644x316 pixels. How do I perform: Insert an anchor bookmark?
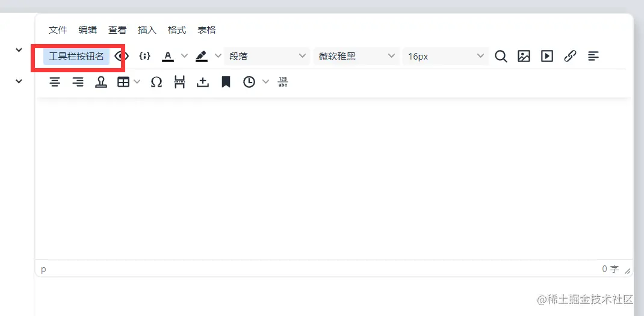click(x=226, y=82)
